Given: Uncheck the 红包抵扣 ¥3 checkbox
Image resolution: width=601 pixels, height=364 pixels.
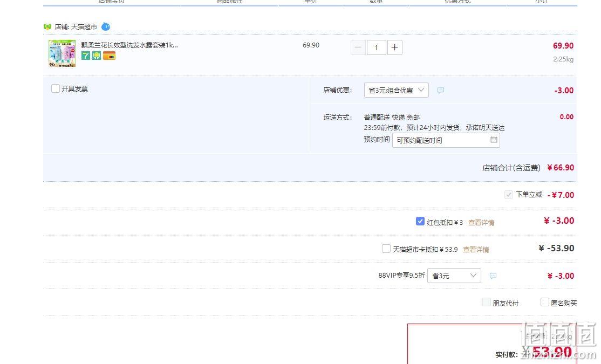Looking at the screenshot, I should (420, 222).
